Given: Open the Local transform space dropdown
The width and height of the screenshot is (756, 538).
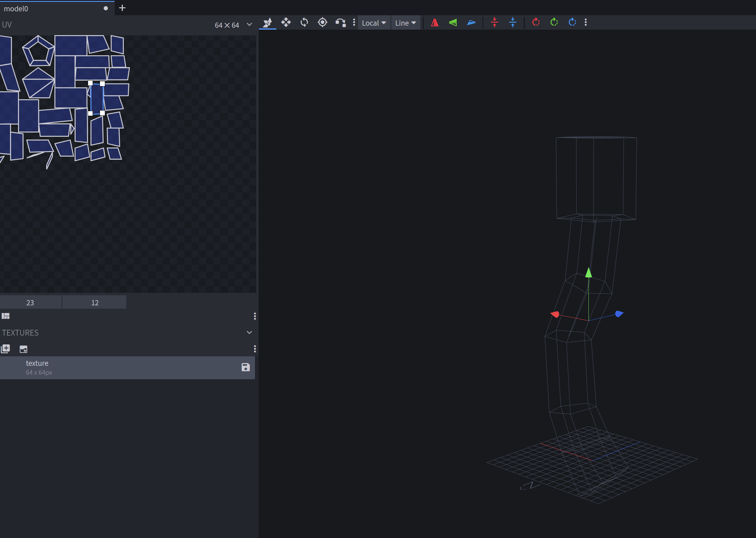Looking at the screenshot, I should pyautogui.click(x=374, y=23).
